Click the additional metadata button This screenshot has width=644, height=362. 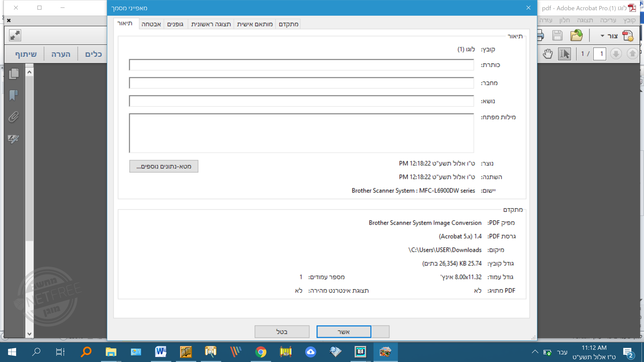click(x=164, y=166)
